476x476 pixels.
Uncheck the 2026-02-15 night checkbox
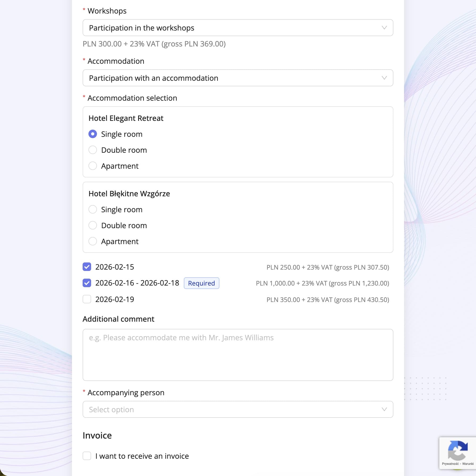tap(87, 267)
